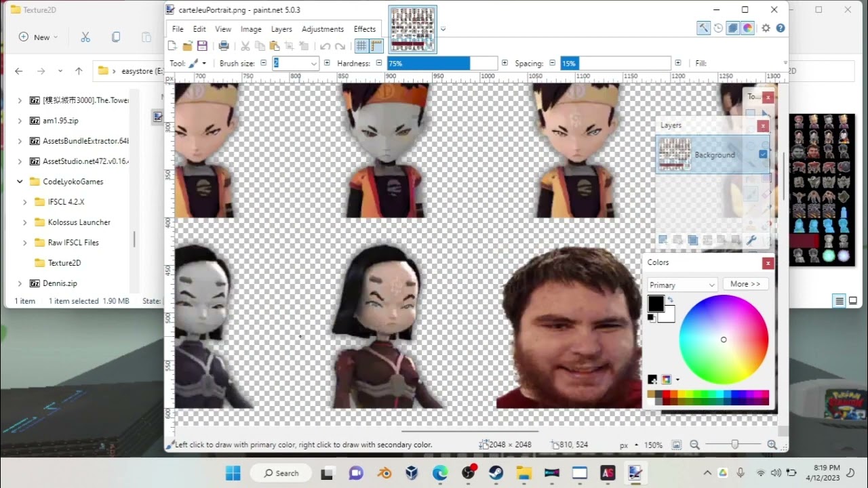Click the Cut scissors icon in paint.net toolbar
The image size is (868, 488).
pyautogui.click(x=245, y=46)
